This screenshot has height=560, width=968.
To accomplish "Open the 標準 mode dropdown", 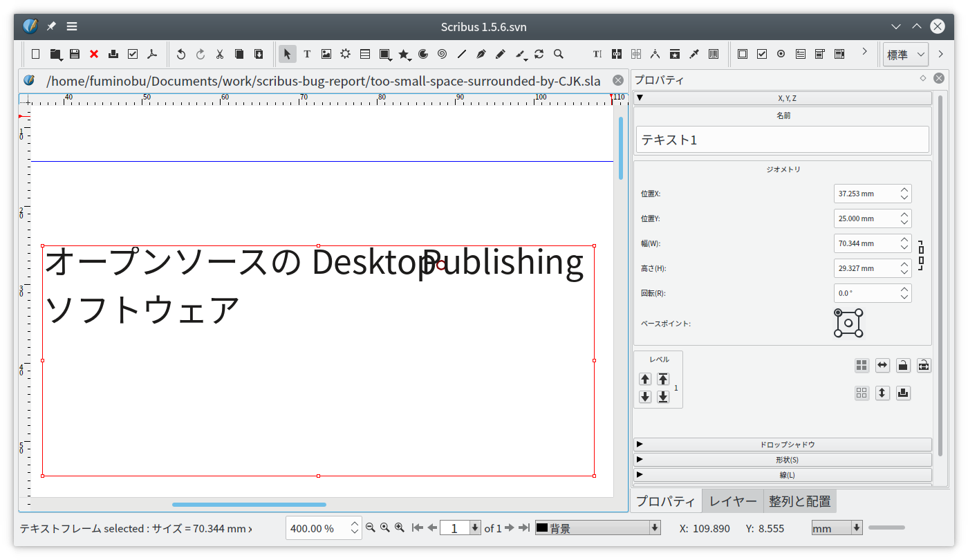I will pos(905,55).
